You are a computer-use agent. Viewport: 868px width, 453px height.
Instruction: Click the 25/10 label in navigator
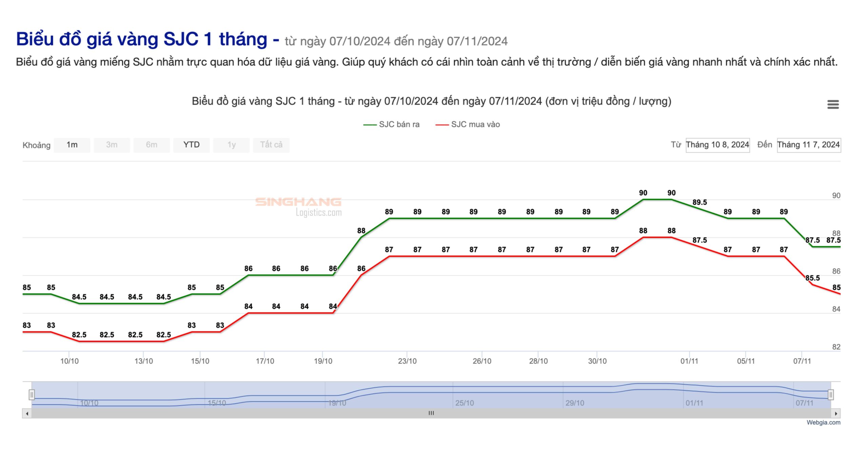click(465, 403)
